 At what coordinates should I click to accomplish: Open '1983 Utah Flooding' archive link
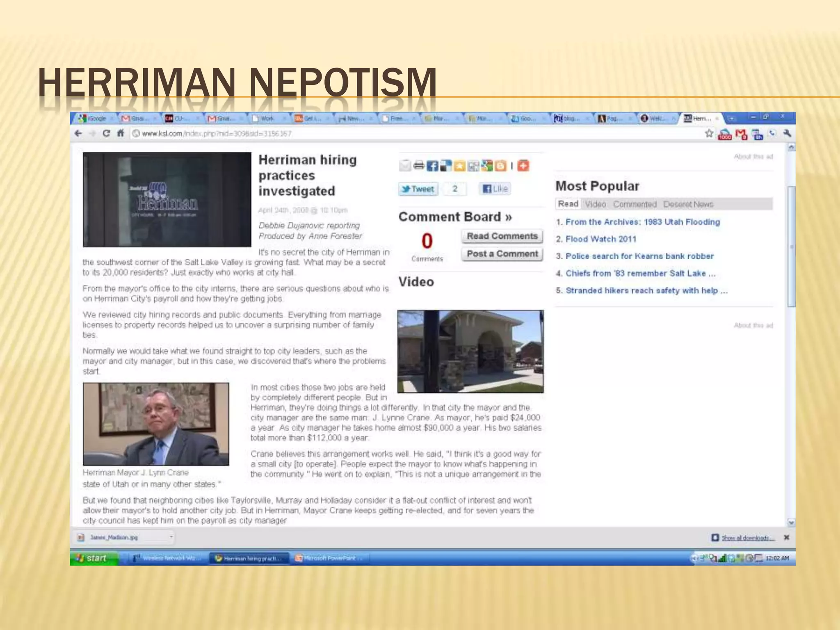(x=643, y=222)
